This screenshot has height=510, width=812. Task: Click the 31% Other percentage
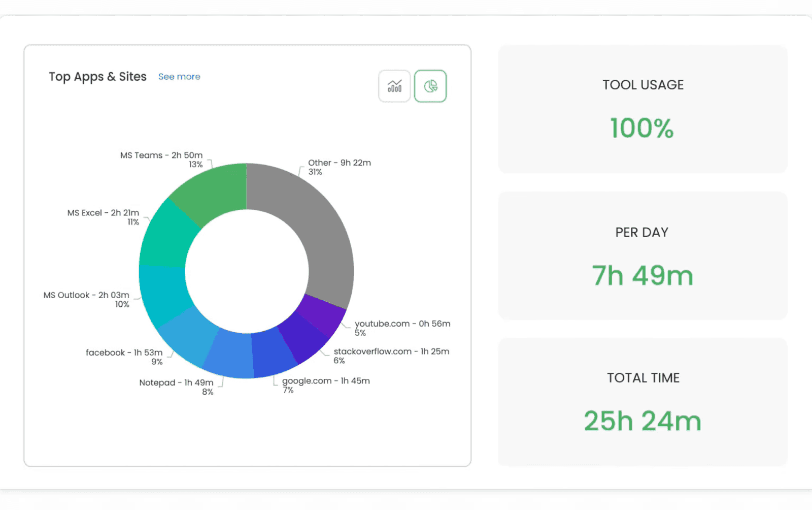pyautogui.click(x=315, y=172)
